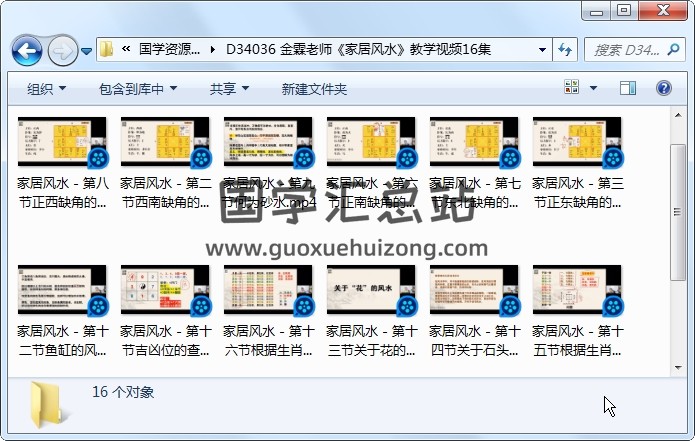The width and height of the screenshot is (695, 441).
Task: Refresh the folder view
Action: [565, 49]
